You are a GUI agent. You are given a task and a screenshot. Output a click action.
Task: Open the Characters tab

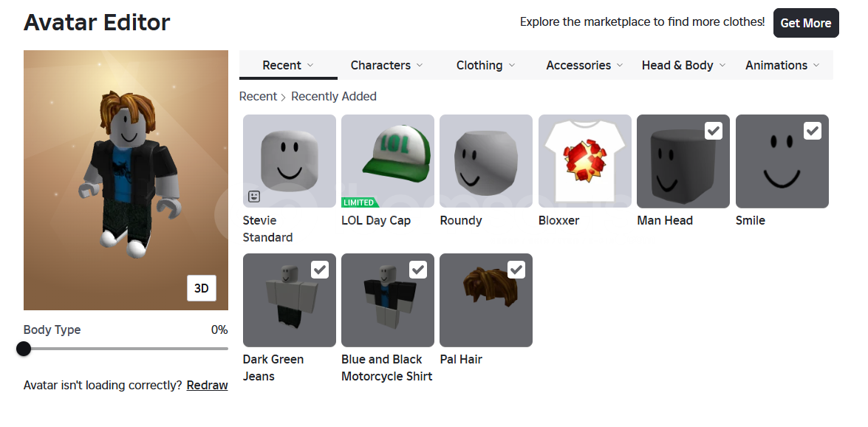tap(387, 65)
